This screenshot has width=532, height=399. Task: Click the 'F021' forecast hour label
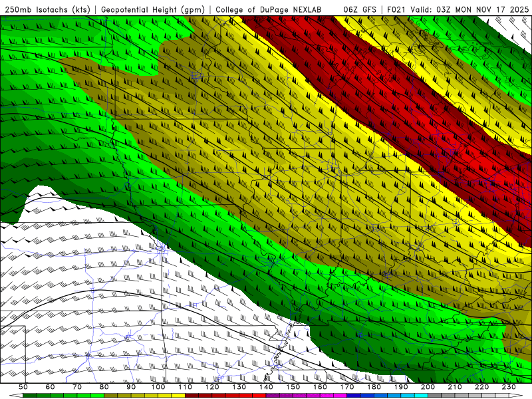(396, 9)
